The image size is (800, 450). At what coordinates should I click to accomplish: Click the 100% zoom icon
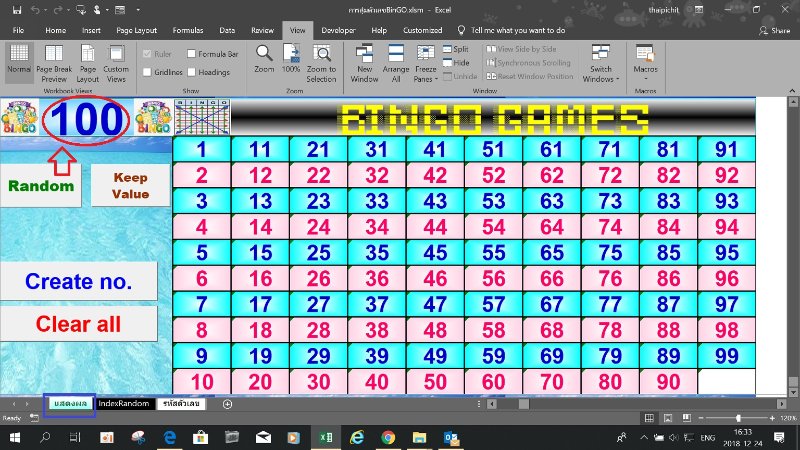pos(291,55)
